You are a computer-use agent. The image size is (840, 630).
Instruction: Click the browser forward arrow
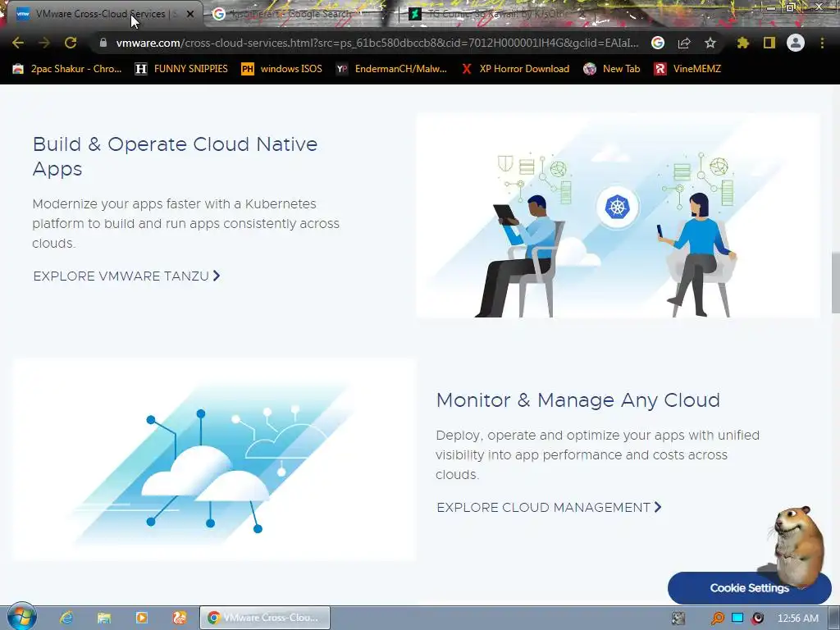(44, 43)
